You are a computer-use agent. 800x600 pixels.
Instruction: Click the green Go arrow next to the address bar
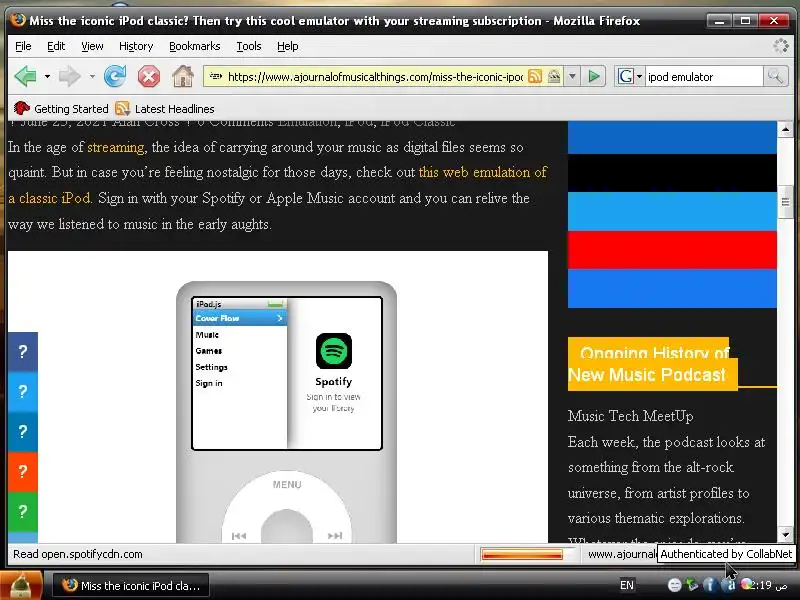pyautogui.click(x=594, y=77)
